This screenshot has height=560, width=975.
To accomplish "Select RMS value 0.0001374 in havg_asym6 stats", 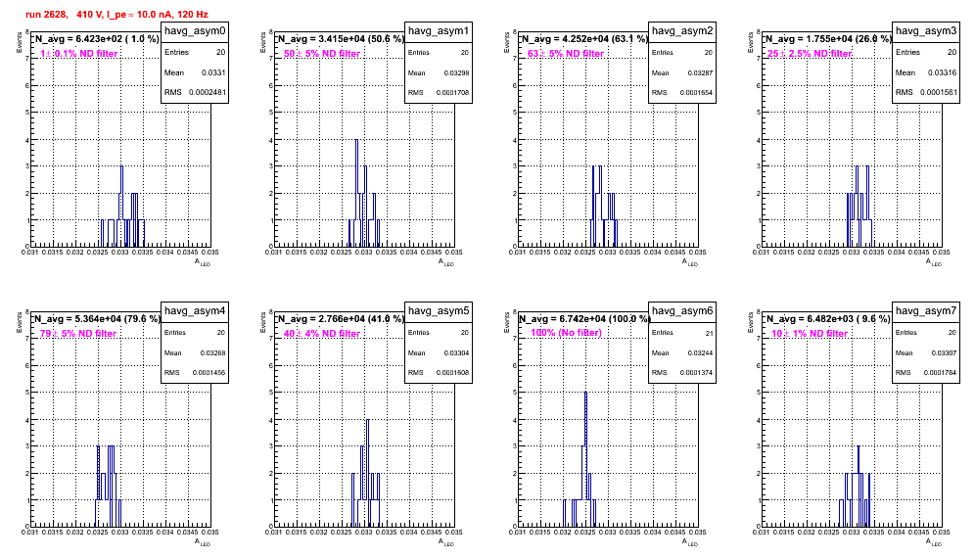I will pyautogui.click(x=696, y=373).
